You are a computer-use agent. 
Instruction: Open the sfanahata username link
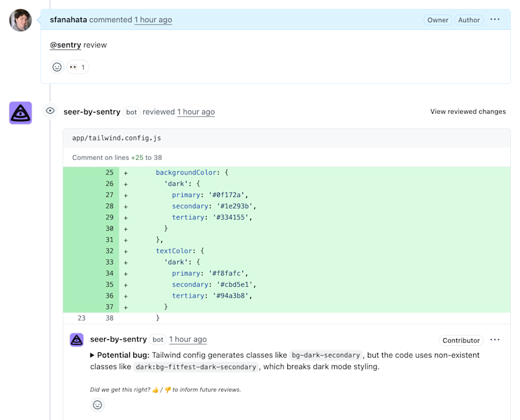pos(68,20)
